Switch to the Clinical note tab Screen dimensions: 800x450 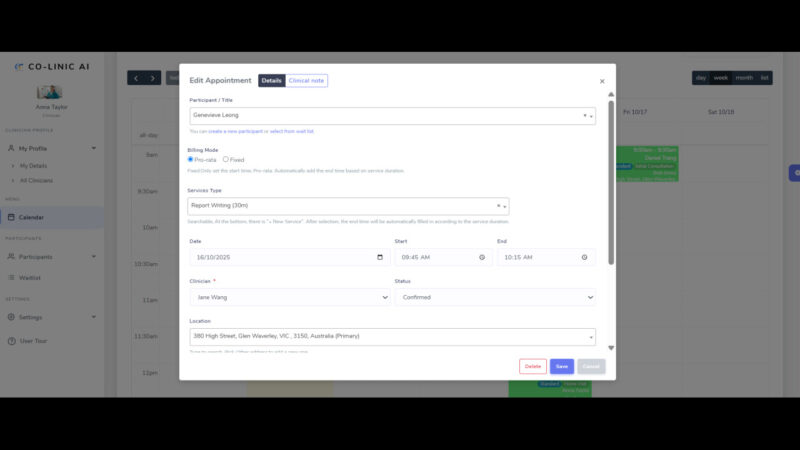point(306,81)
